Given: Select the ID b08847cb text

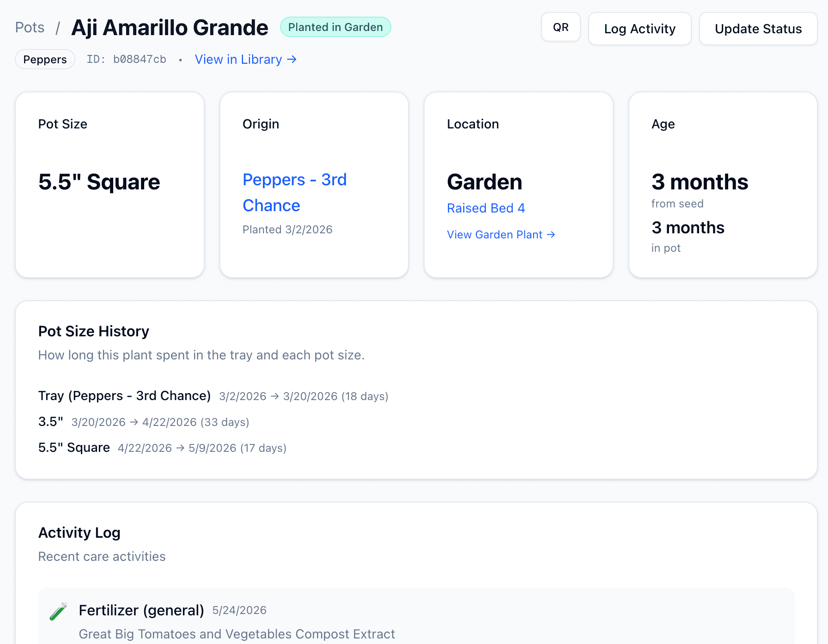Looking at the screenshot, I should [x=126, y=60].
